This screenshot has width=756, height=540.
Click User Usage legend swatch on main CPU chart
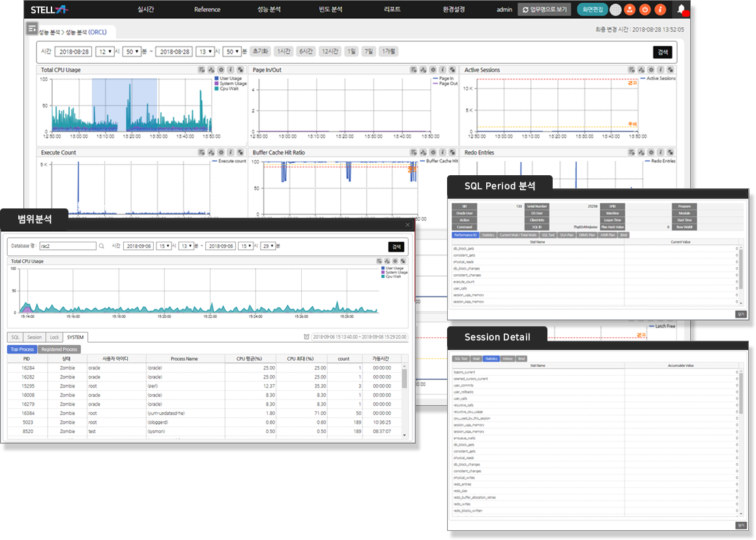tap(217, 78)
